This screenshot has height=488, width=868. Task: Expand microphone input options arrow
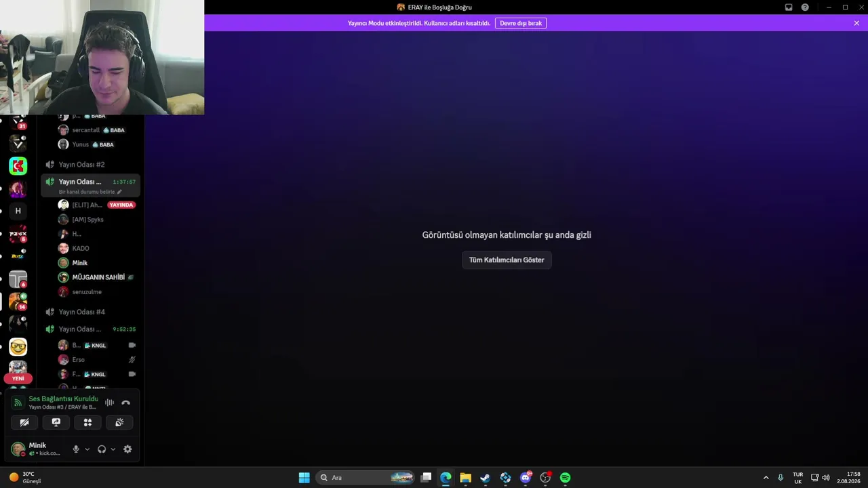87,449
